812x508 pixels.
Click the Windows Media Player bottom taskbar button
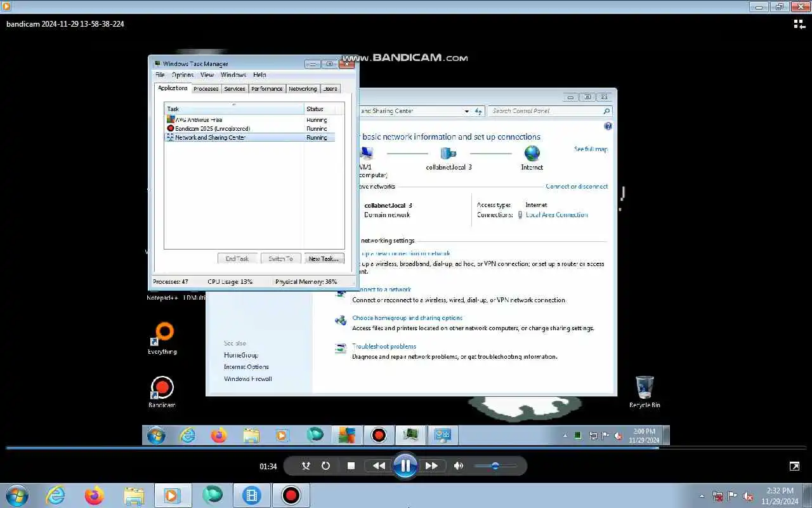click(x=173, y=495)
